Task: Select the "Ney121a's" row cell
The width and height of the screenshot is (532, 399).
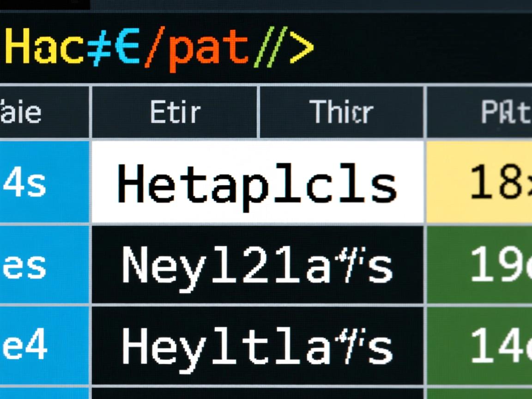Action: coord(257,266)
